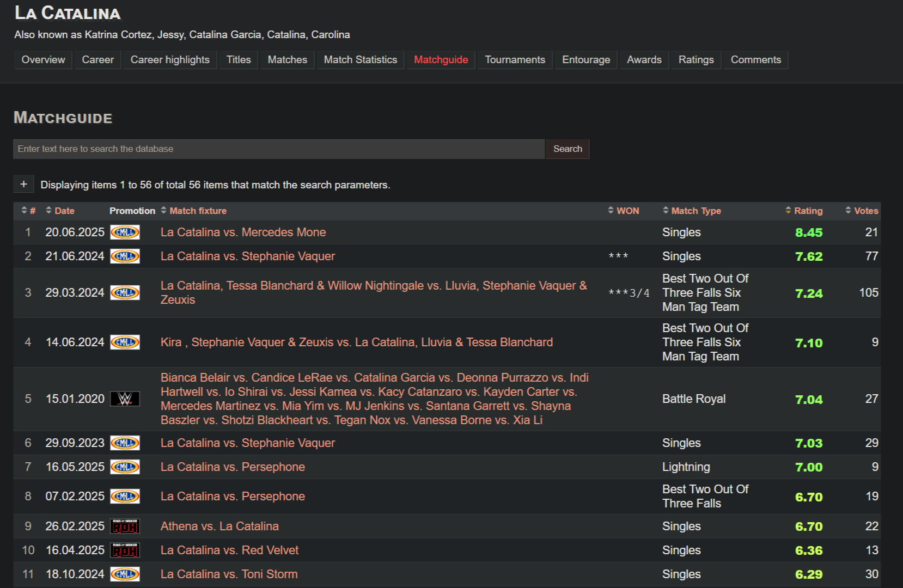Open the 07.02.2025 Catalina vs. Persephone match

[233, 497]
